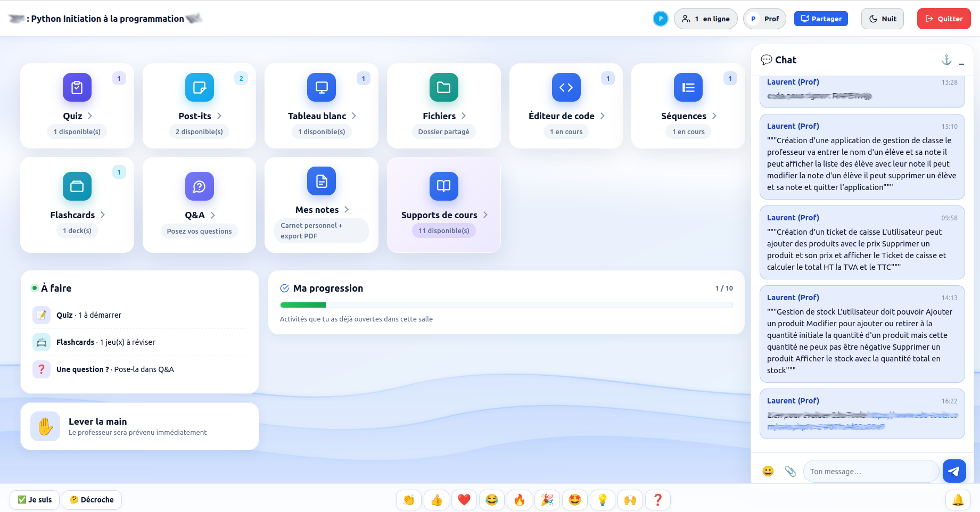
Task: Send the red heart reaction
Action: pos(464,500)
